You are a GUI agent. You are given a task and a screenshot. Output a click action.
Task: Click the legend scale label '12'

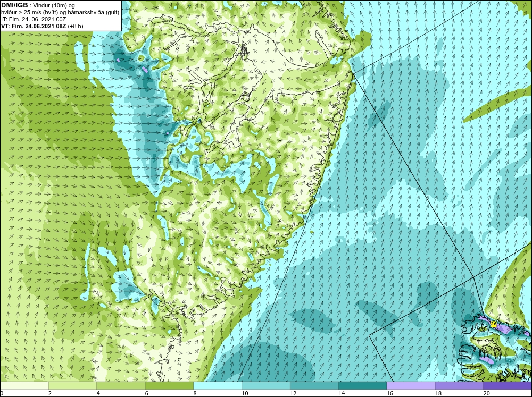click(x=293, y=393)
